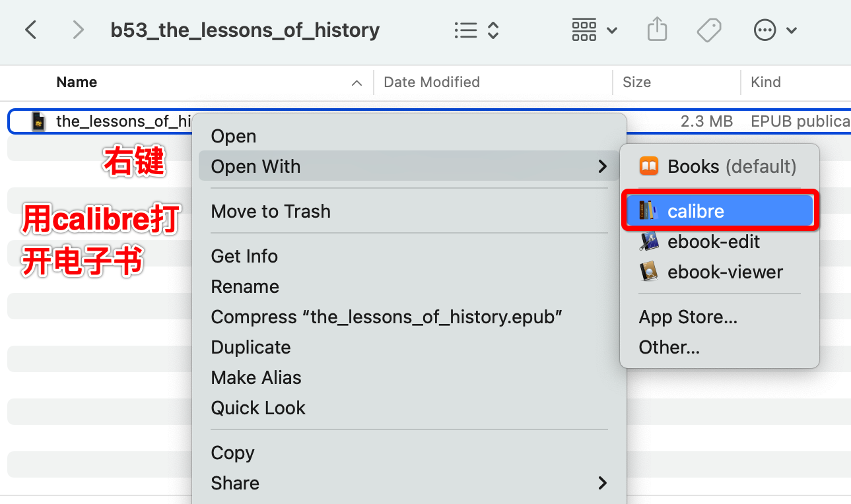Click the Share toolbar icon

[x=657, y=30]
